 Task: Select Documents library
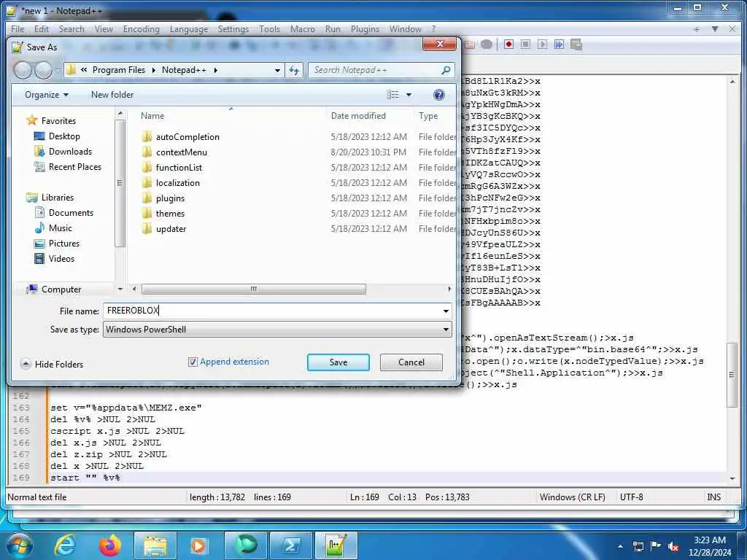pyautogui.click(x=71, y=213)
